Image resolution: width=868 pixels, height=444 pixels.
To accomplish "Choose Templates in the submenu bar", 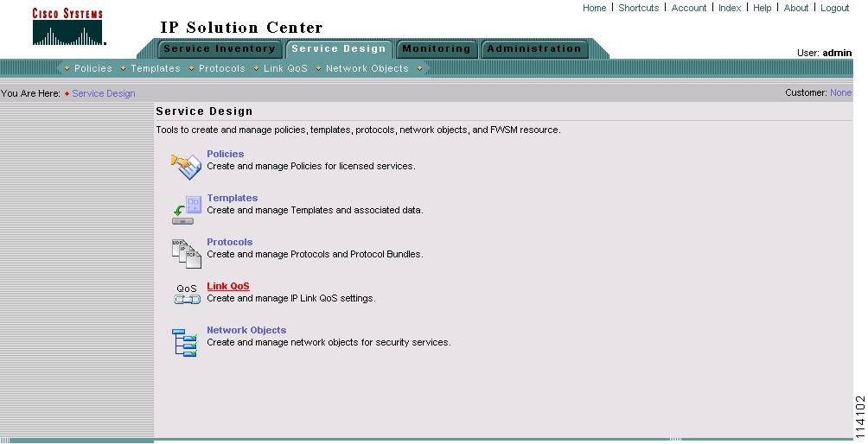I will [156, 68].
